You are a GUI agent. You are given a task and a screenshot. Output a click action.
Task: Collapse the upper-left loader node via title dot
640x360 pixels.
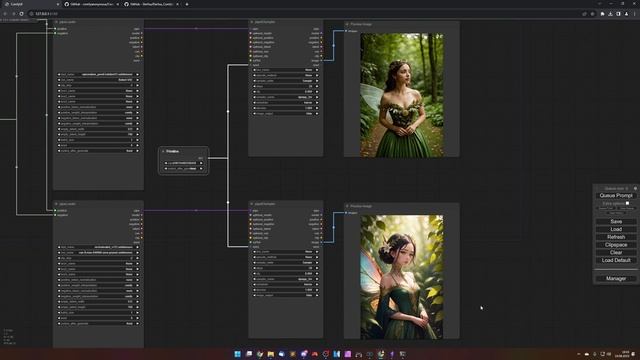56,22
